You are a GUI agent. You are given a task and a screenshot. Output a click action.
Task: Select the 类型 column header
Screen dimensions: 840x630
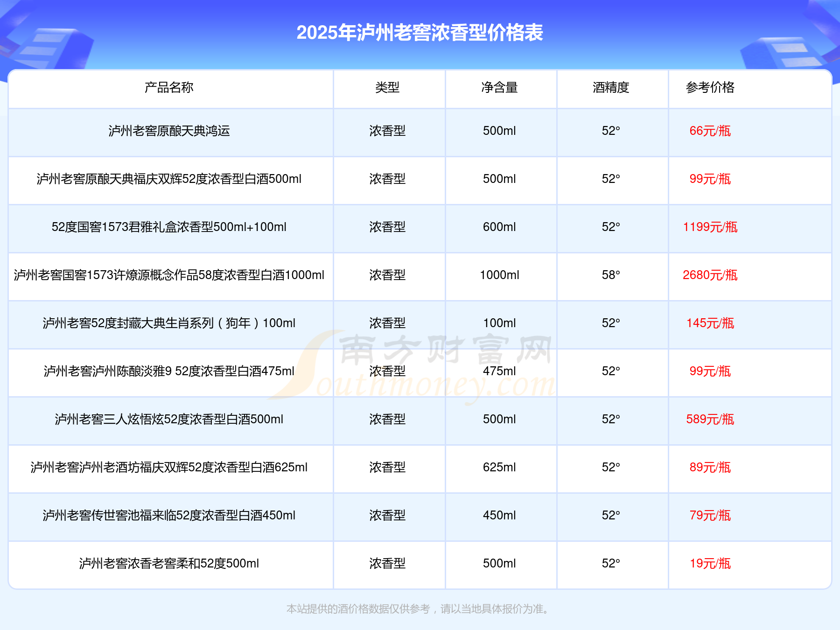click(387, 87)
